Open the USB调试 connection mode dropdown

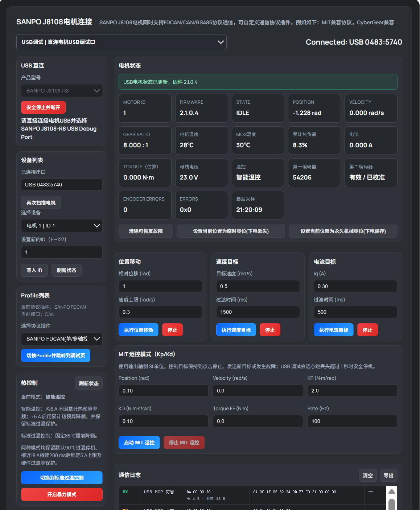coord(122,42)
